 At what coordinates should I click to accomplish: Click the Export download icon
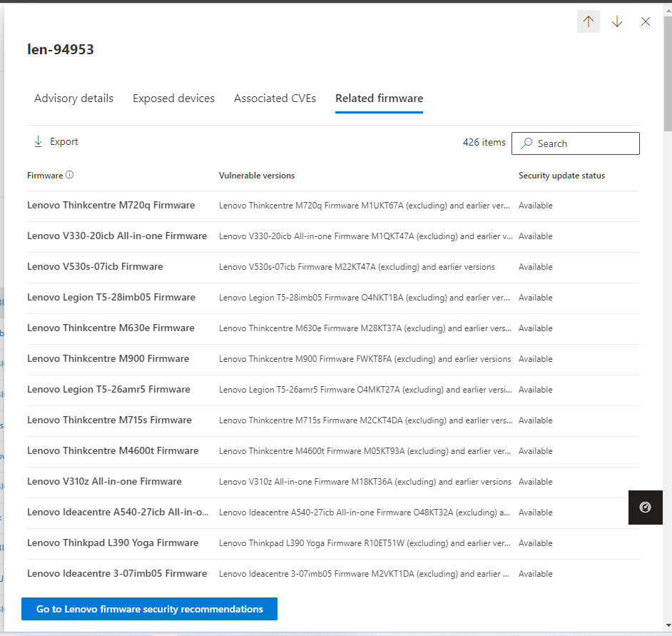38,141
